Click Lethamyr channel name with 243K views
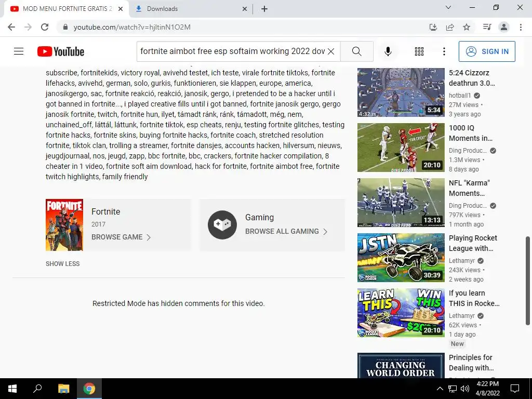532x399 pixels. (462, 261)
